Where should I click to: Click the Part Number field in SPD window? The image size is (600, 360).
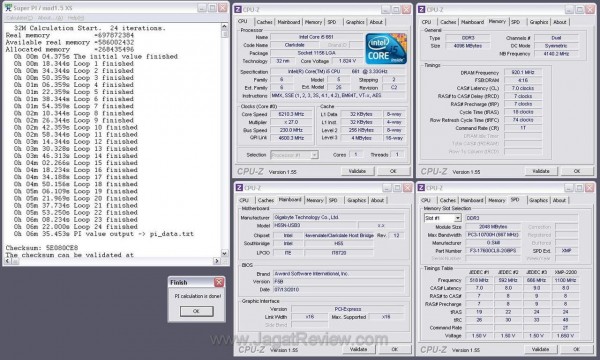493,251
